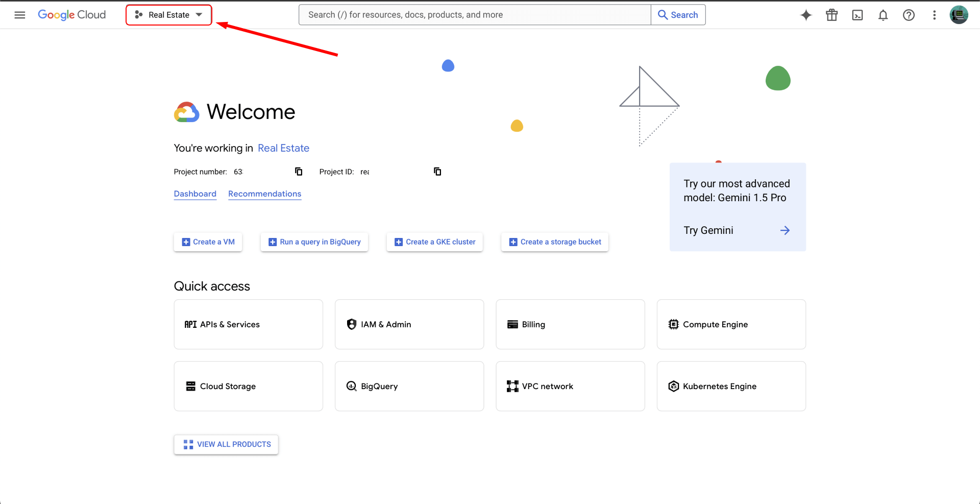Screen dimensions: 980x504
Task: Click the Create a VM button
Action: (208, 242)
